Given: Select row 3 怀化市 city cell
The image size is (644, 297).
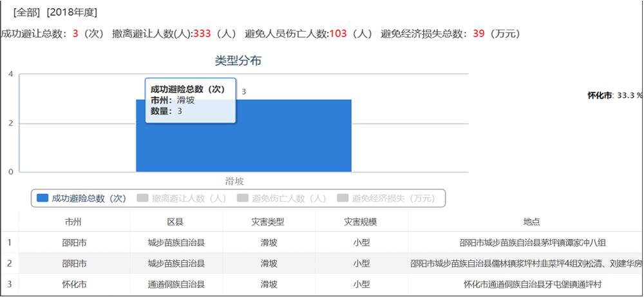Looking at the screenshot, I should [x=74, y=283].
